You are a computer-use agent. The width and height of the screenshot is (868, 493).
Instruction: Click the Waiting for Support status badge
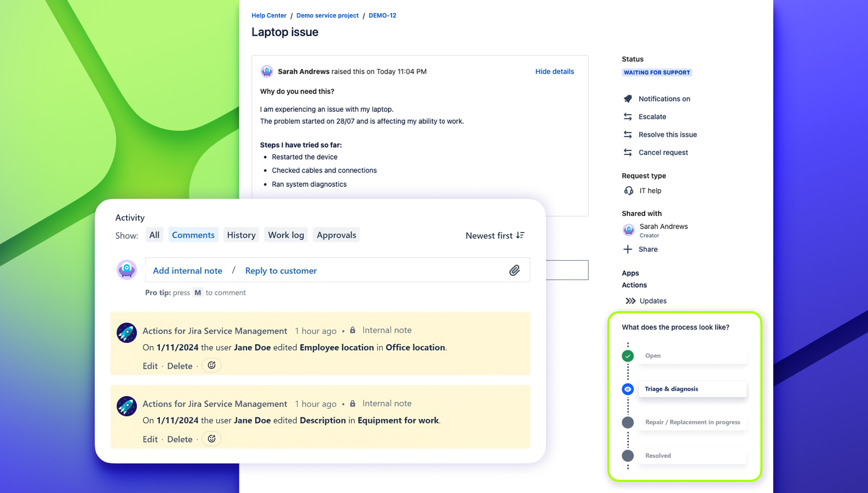pyautogui.click(x=657, y=72)
